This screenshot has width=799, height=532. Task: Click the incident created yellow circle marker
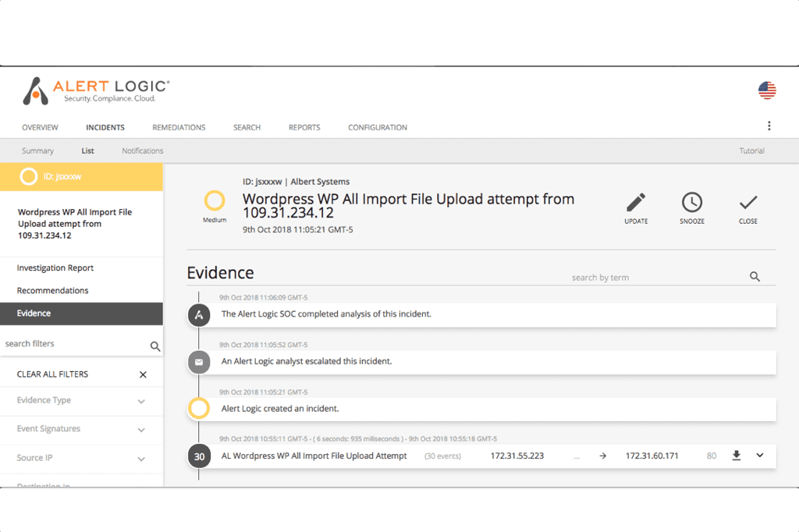(x=199, y=408)
